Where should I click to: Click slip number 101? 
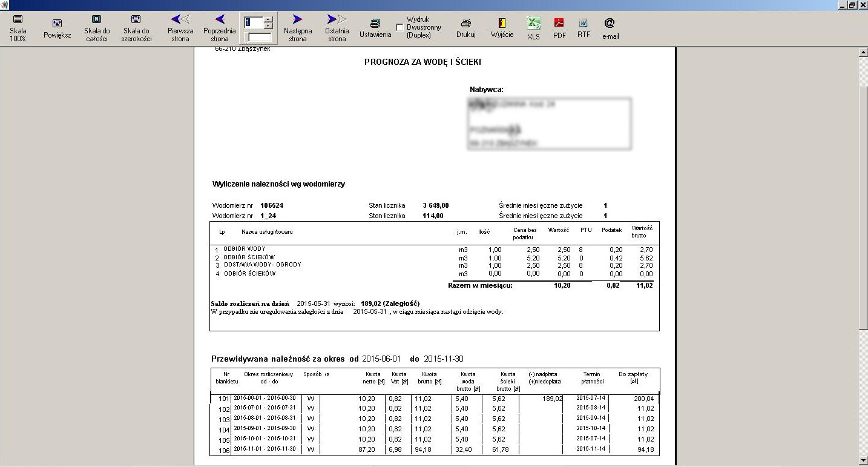(x=225, y=399)
